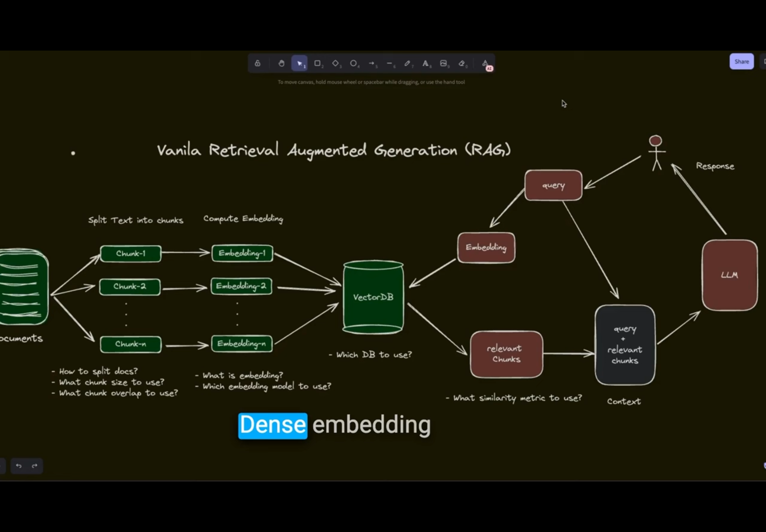
Task: Click the Redo arrow button
Action: click(34, 466)
